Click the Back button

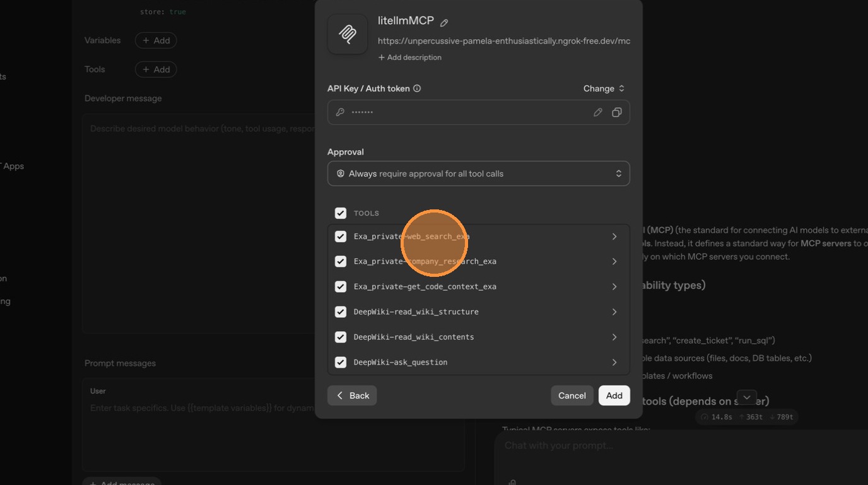tap(352, 395)
